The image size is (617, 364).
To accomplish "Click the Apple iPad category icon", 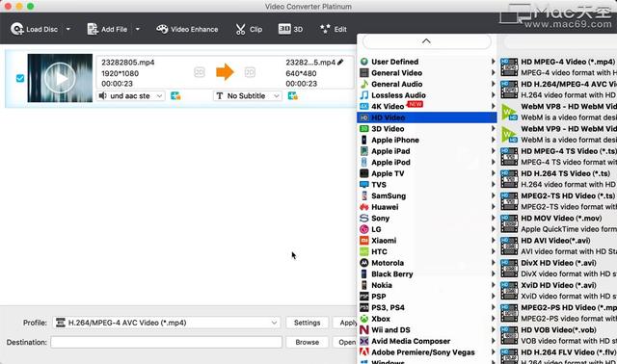I will point(364,151).
